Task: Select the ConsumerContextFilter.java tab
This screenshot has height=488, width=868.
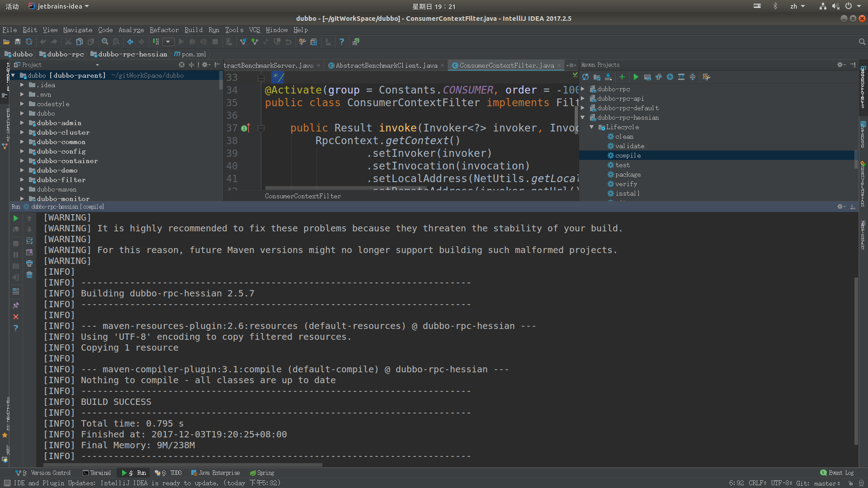Action: 506,66
